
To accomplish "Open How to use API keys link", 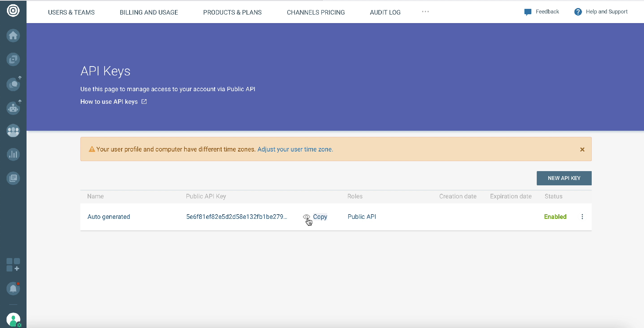I will coord(109,102).
